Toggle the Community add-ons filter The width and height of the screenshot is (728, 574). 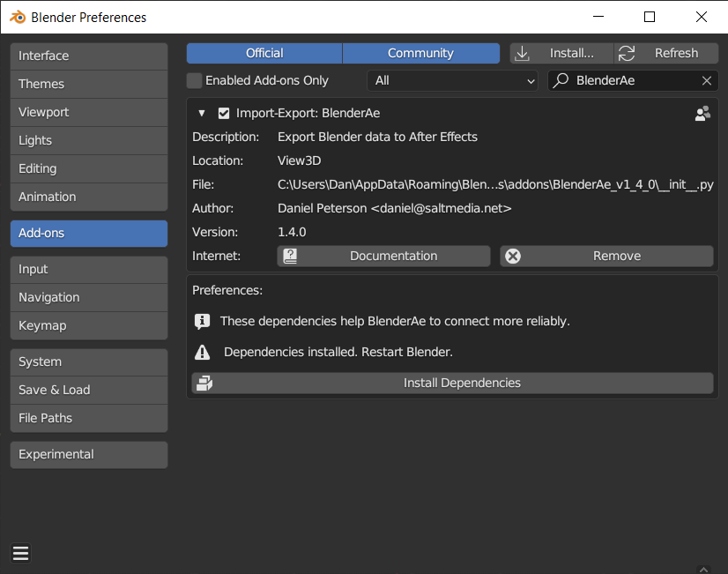point(420,54)
